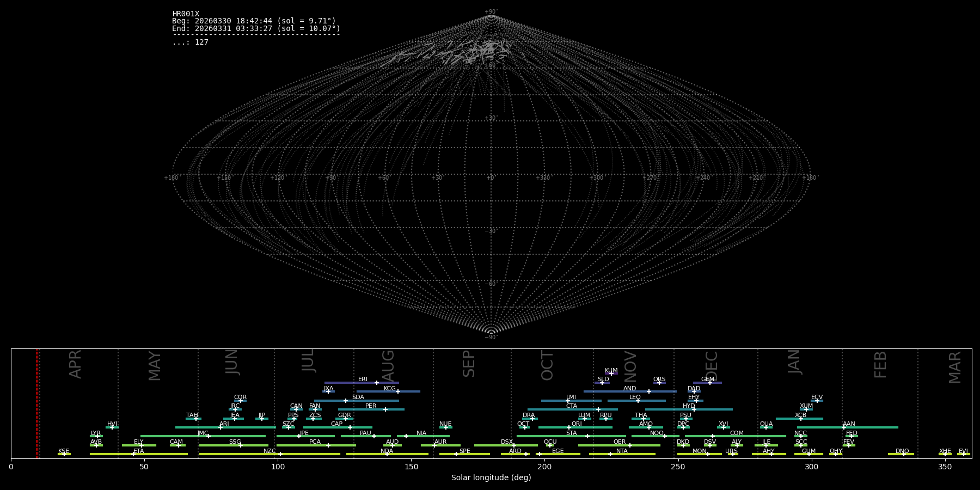
Task: Click the LEO shower label
Action: [635, 397]
